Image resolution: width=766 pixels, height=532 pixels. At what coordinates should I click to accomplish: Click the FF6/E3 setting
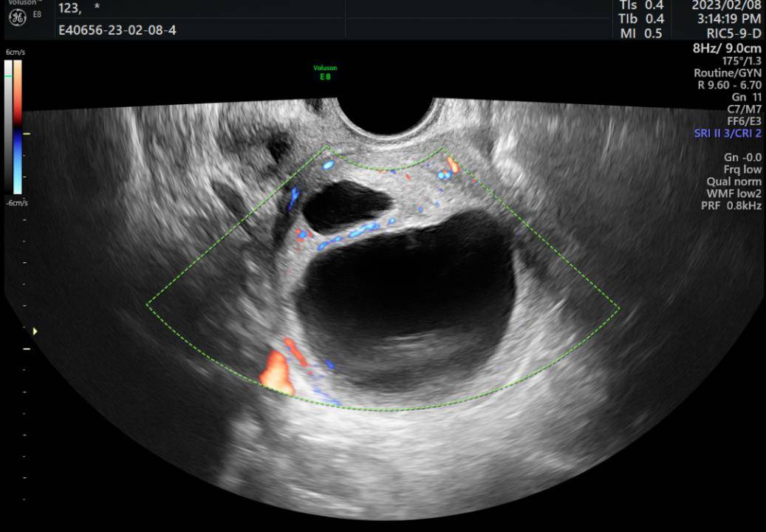pyautogui.click(x=744, y=120)
